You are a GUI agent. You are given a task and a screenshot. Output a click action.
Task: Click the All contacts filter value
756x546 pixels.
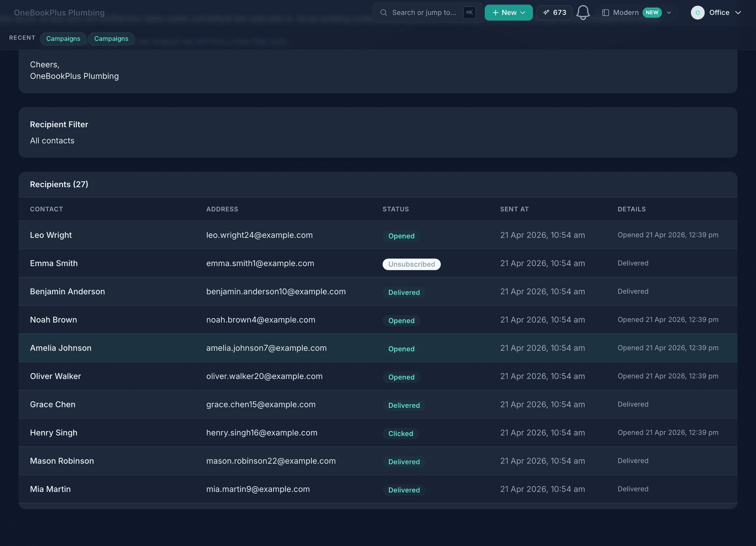pos(52,141)
